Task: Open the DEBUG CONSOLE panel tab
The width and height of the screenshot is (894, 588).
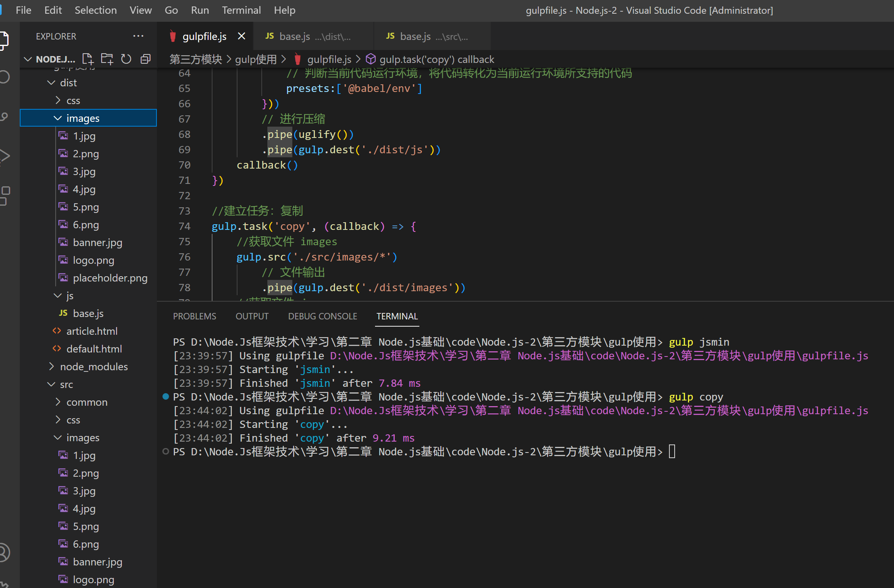Action: pyautogui.click(x=322, y=316)
